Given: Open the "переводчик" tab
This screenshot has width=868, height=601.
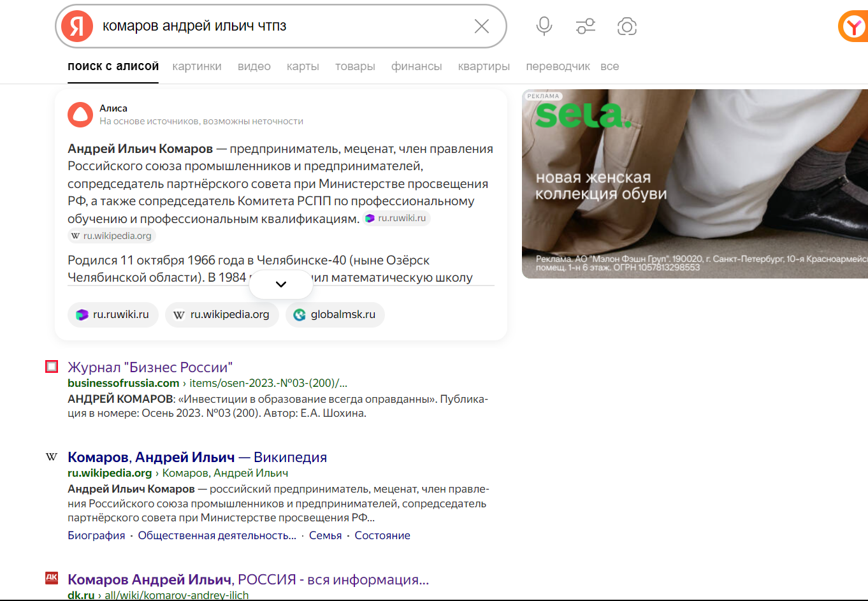Looking at the screenshot, I should 558,66.
